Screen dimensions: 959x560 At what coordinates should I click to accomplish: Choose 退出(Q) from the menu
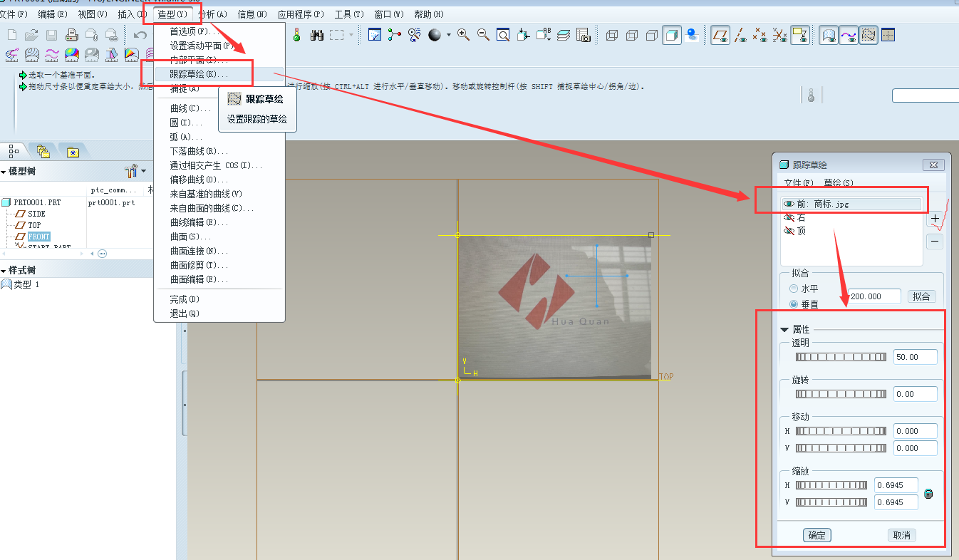click(185, 313)
